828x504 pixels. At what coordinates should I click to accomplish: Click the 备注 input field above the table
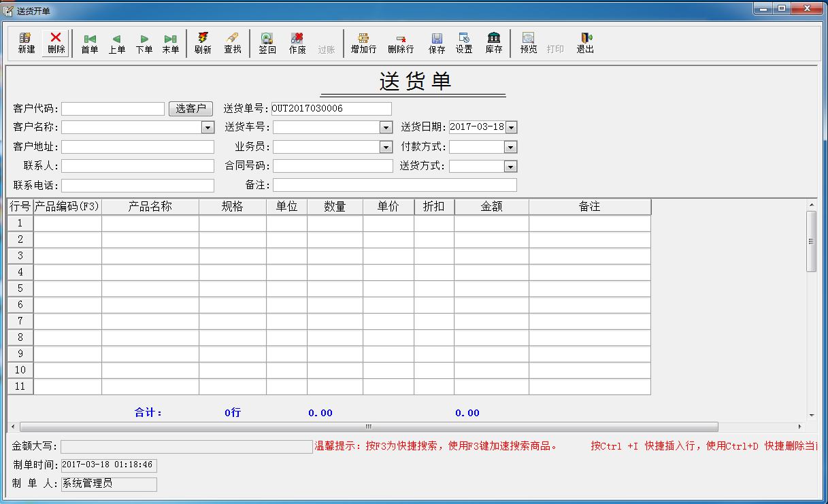pyautogui.click(x=395, y=185)
